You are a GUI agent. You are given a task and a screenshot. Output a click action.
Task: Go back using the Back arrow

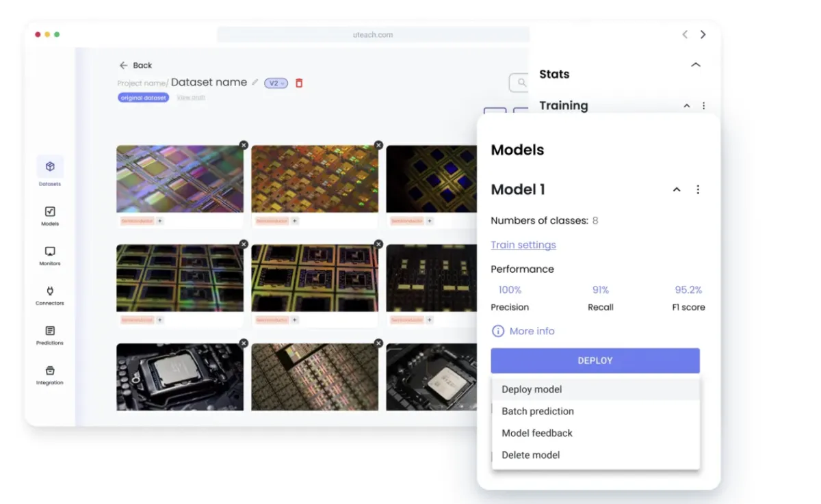[135, 65]
